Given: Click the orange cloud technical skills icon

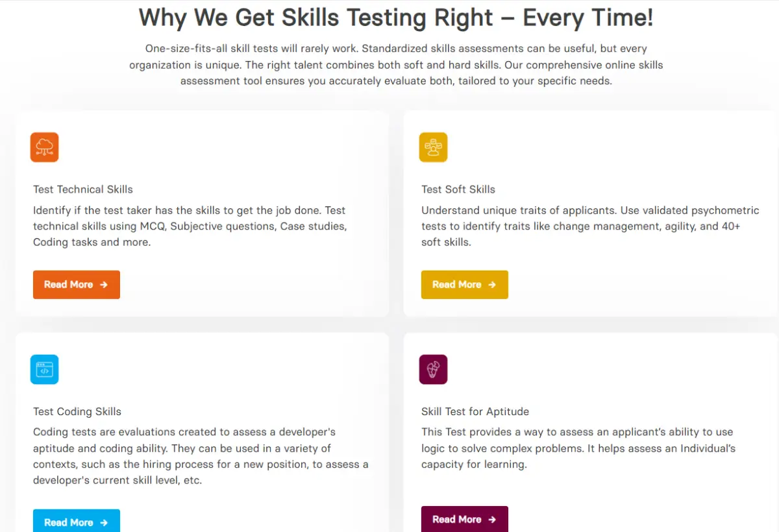Looking at the screenshot, I should [44, 147].
